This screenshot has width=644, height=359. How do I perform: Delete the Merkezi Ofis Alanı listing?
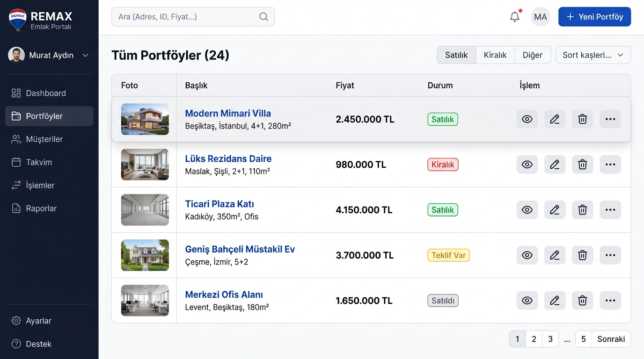coord(582,301)
